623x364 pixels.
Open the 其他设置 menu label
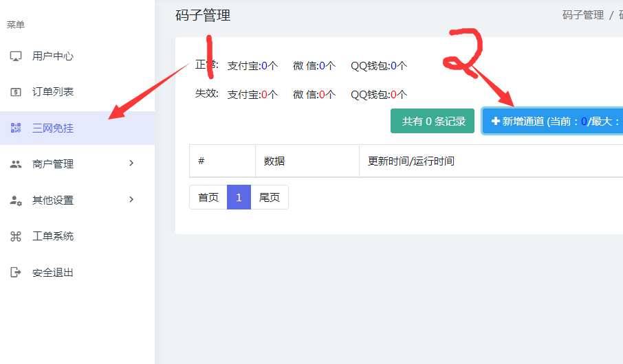click(x=53, y=201)
